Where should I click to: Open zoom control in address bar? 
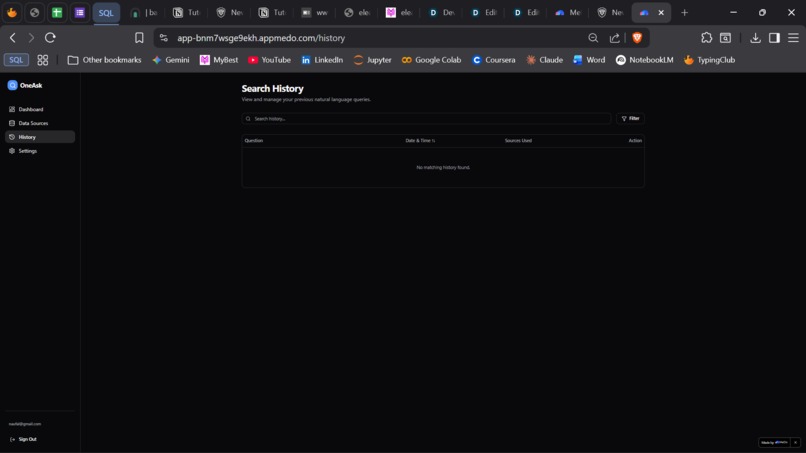pos(593,38)
